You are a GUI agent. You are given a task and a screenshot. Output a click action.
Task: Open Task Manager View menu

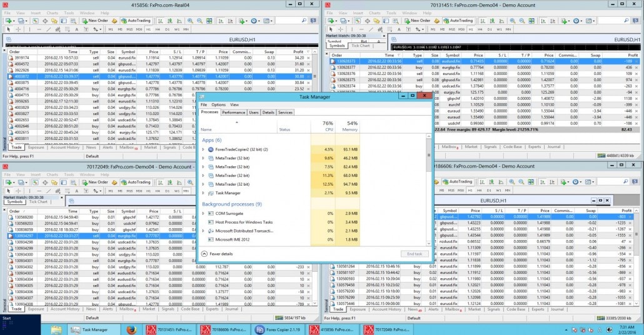point(234,105)
